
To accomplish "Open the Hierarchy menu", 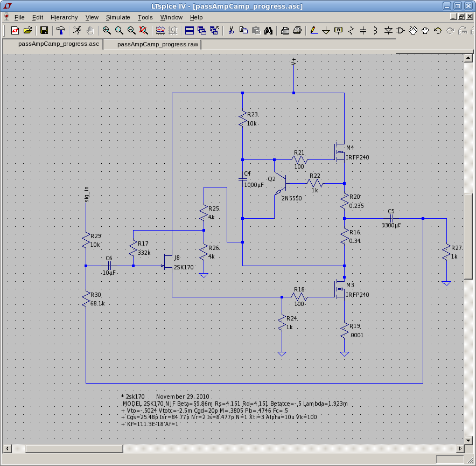I will pos(64,17).
